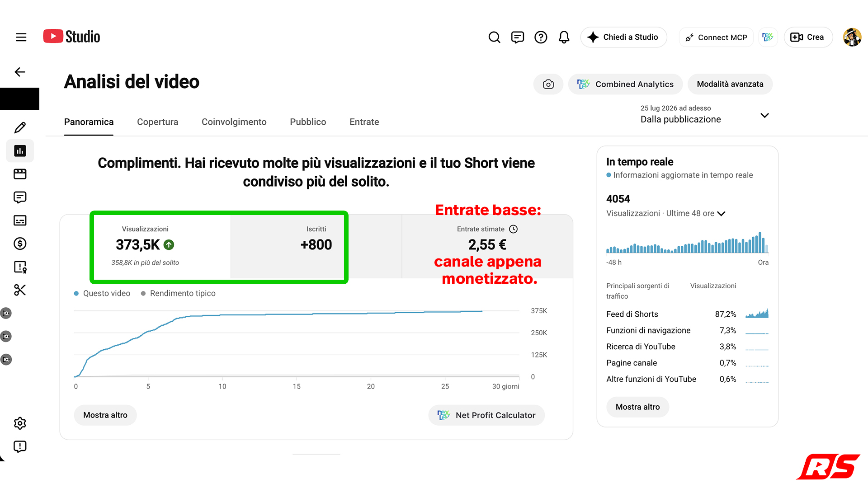Select the Entrate stimate metric card
868x488 pixels.
[487, 246]
